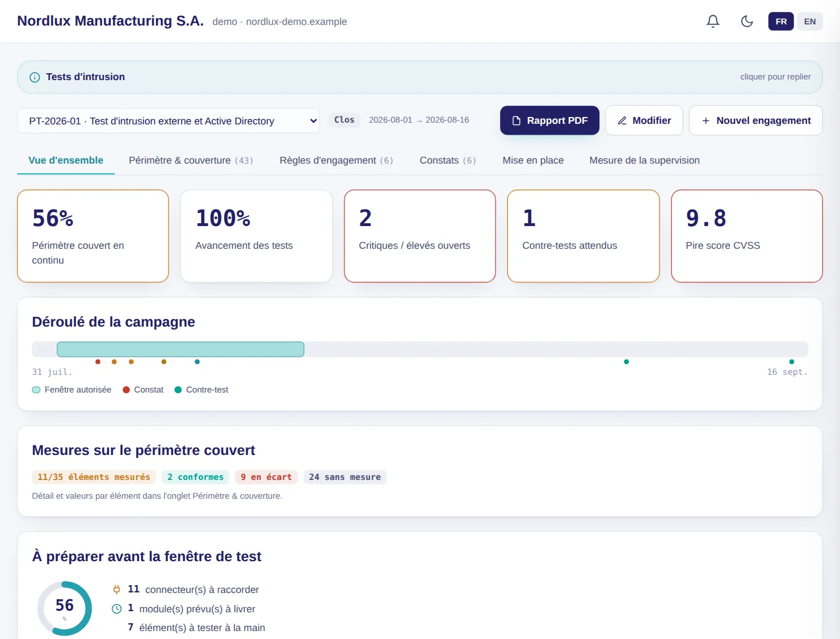Download the Rapport PDF

coord(549,120)
